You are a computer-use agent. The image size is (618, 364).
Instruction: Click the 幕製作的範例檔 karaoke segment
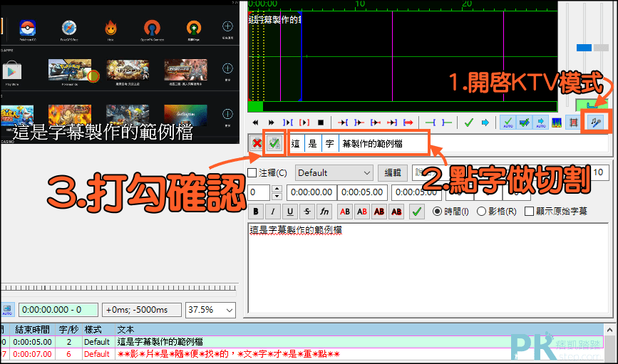coord(373,144)
